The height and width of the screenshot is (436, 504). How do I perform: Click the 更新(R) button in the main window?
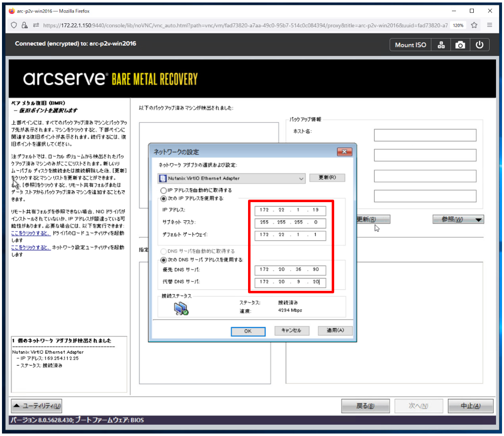(373, 219)
